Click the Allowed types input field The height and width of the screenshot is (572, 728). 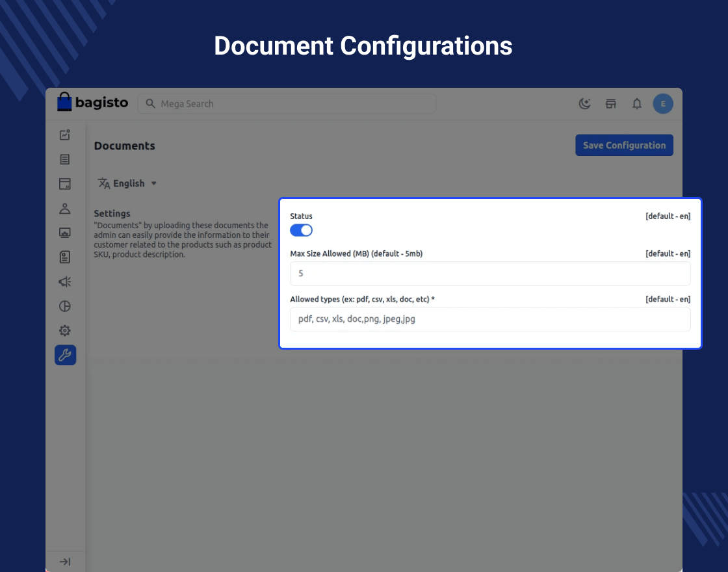coord(490,319)
